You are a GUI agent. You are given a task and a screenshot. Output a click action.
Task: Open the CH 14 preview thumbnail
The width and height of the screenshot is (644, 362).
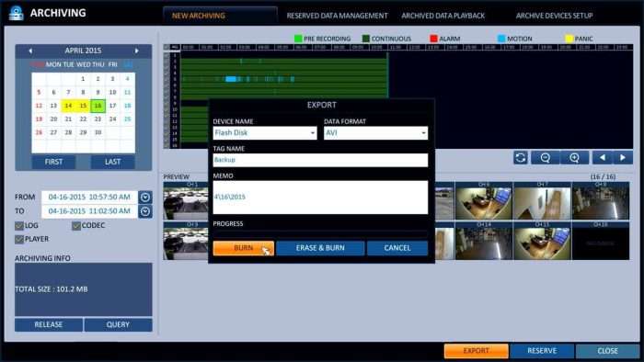click(483, 241)
